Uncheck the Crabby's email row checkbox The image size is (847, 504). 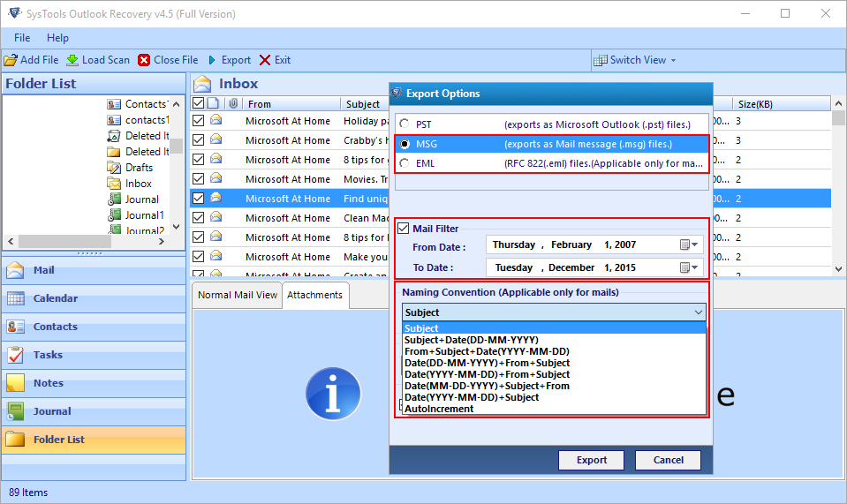[198, 140]
